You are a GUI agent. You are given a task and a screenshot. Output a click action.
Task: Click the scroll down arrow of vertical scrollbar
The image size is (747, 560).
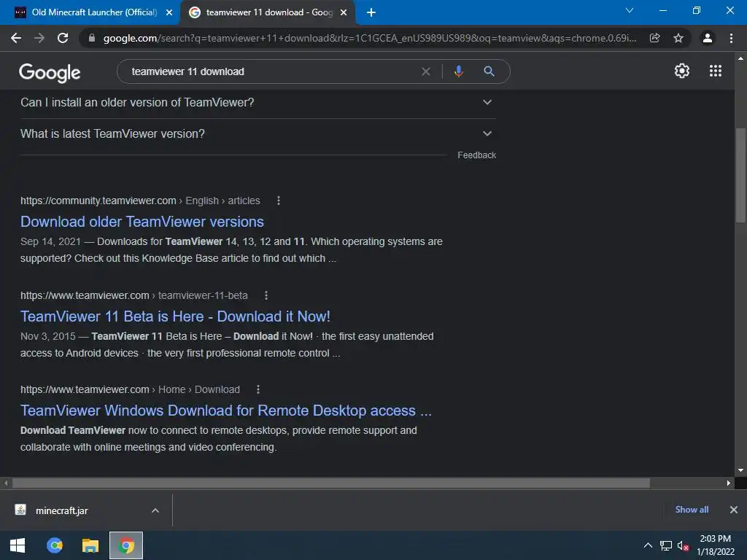tap(740, 470)
